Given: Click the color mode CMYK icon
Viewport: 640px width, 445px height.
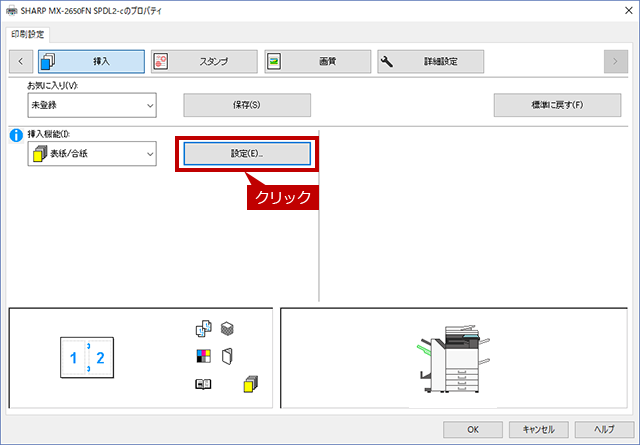Looking at the screenshot, I should coord(203,356).
